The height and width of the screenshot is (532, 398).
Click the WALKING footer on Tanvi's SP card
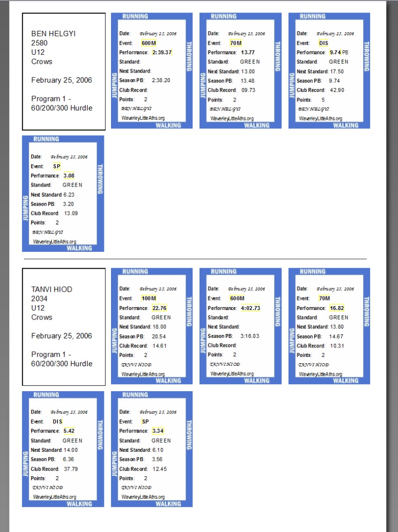point(168,504)
